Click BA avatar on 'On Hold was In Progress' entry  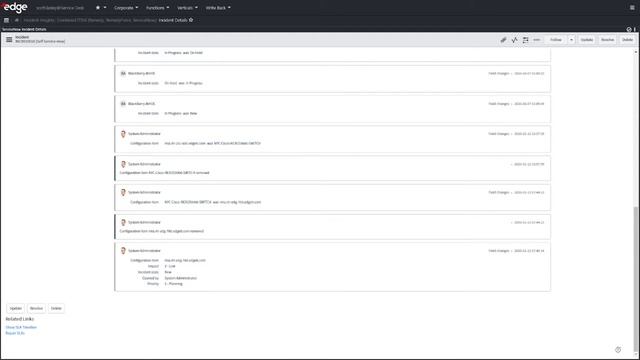(x=123, y=73)
